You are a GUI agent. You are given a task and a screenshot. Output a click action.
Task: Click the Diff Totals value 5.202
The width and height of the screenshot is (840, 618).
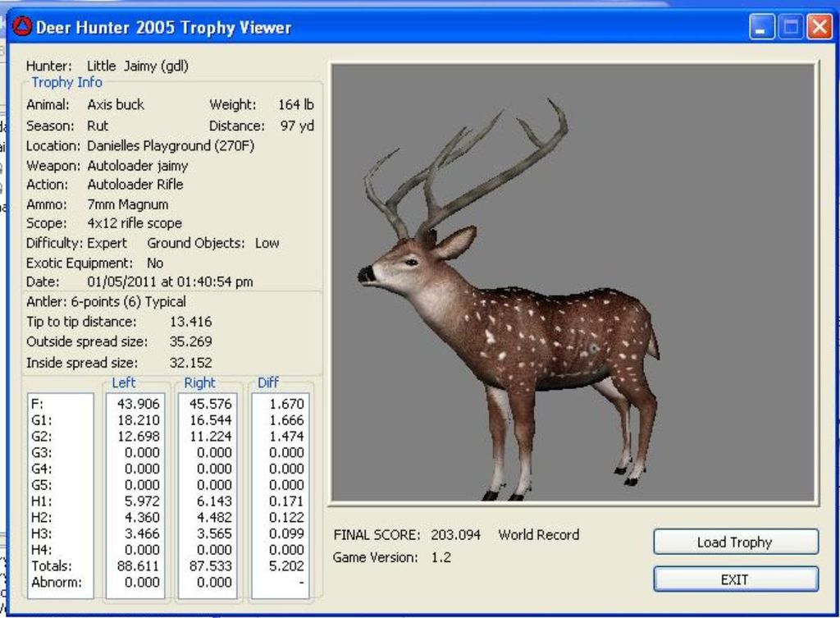tap(286, 566)
